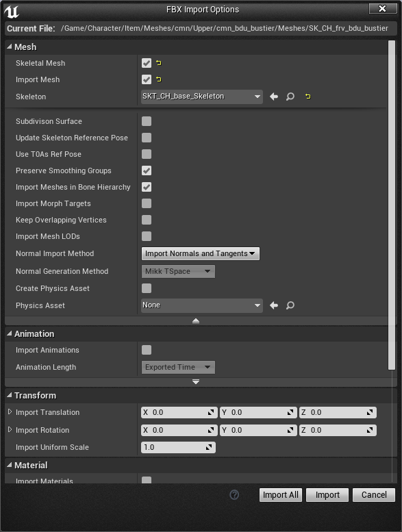402x532 pixels.
Task: Click the Cancel button
Action: point(374,494)
